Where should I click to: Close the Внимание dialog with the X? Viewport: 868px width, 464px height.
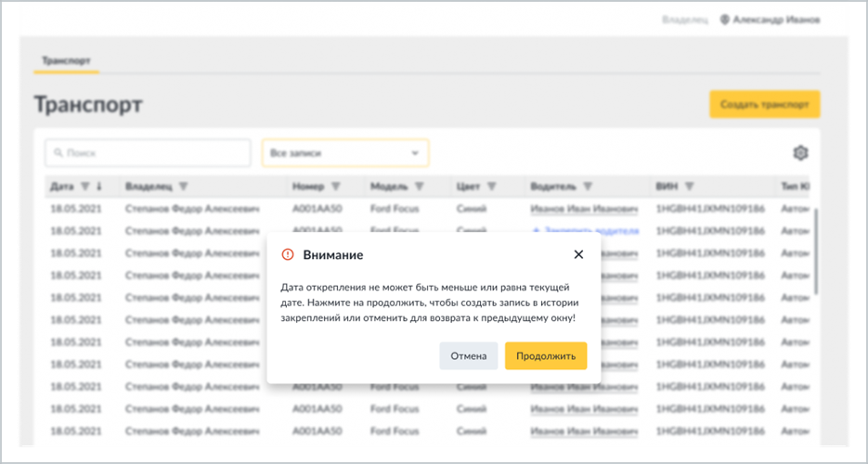(x=578, y=254)
